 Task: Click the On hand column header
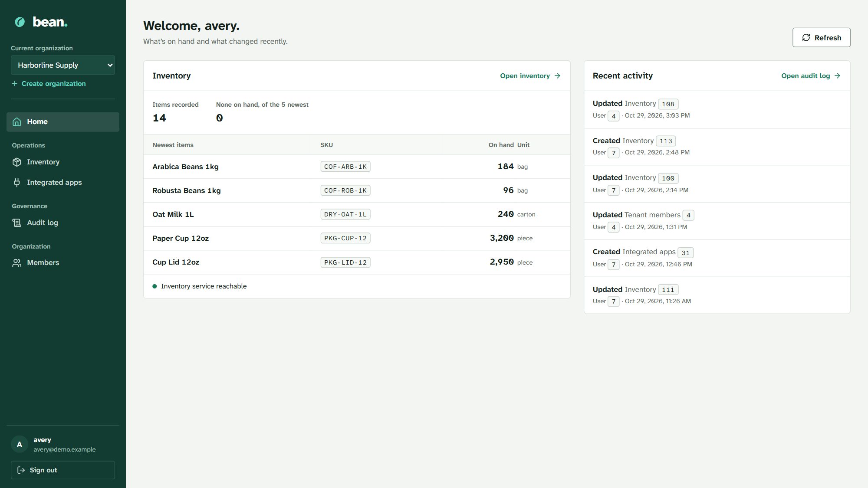pyautogui.click(x=501, y=145)
